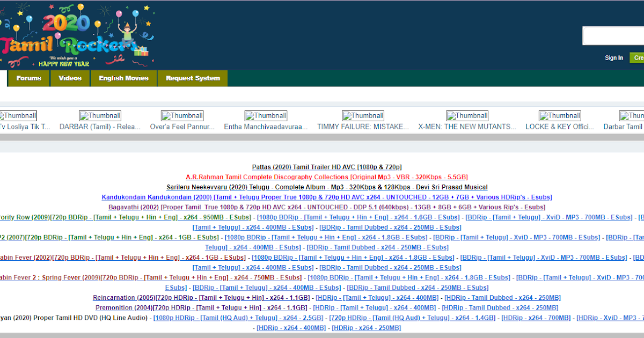Open the Entha Manchivaadavuraa thumbnail
The width and height of the screenshot is (644, 338).
coord(266,115)
